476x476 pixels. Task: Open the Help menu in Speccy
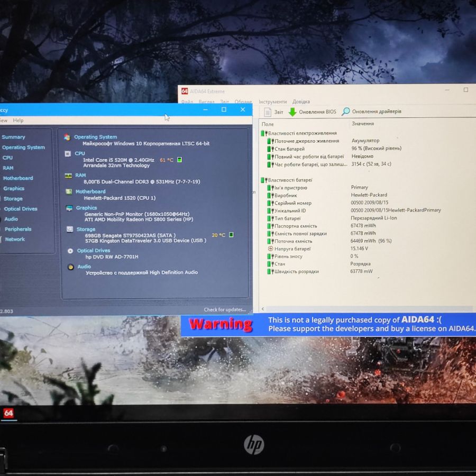point(18,121)
